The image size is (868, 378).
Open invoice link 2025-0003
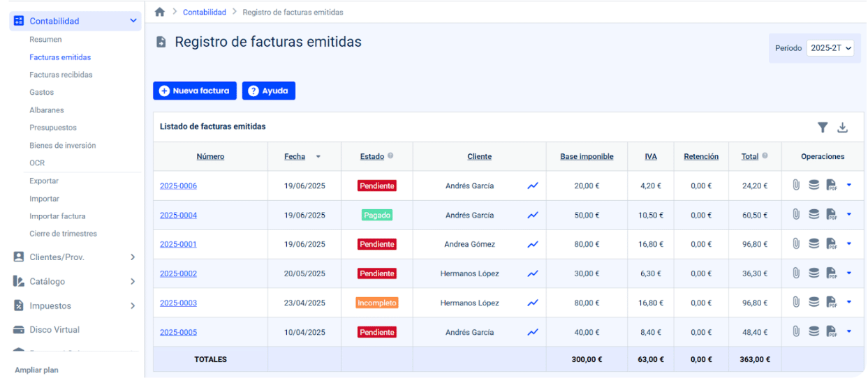click(x=178, y=303)
